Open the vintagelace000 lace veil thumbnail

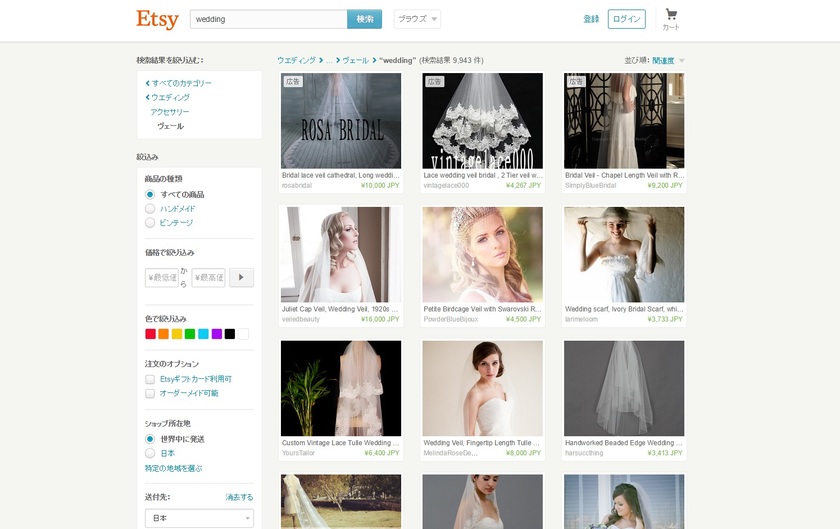(482, 121)
